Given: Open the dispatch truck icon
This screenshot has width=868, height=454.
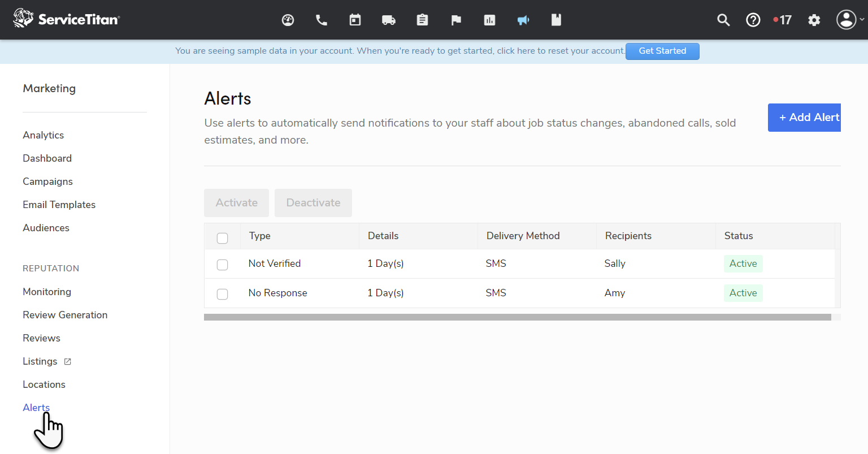Looking at the screenshot, I should [389, 20].
